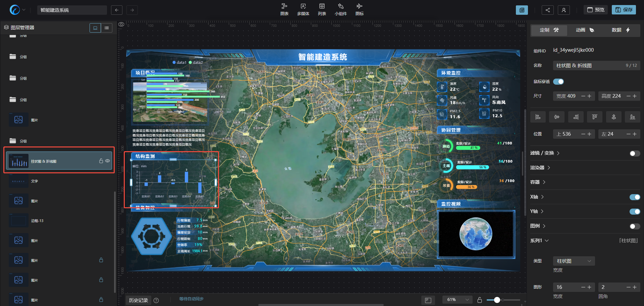Open the 61% zoom level dropdown
644x306 pixels.
(x=458, y=300)
